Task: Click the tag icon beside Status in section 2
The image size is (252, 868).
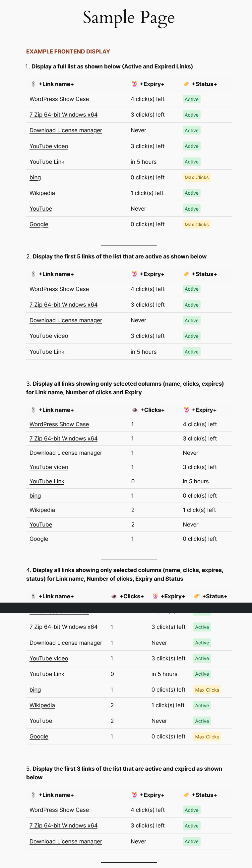Action: [x=186, y=274]
